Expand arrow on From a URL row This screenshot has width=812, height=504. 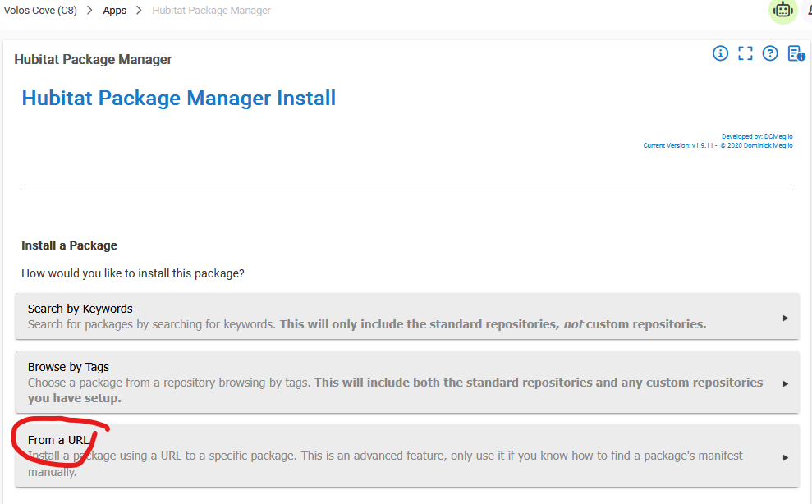[x=786, y=457]
